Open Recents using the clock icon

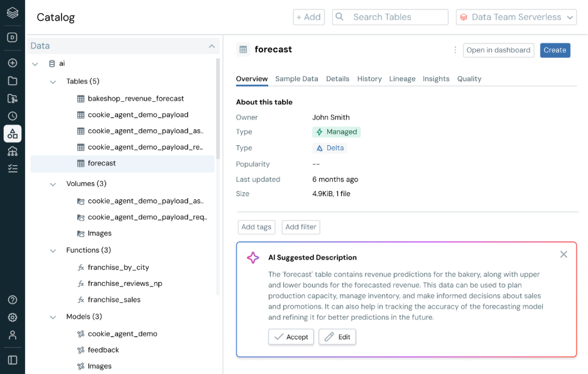point(13,116)
